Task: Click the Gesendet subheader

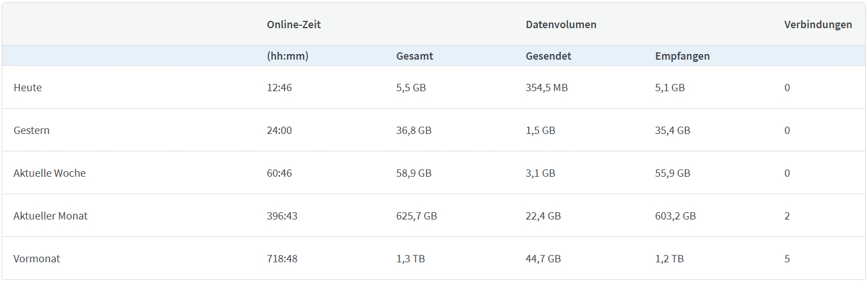Action: pyautogui.click(x=548, y=56)
